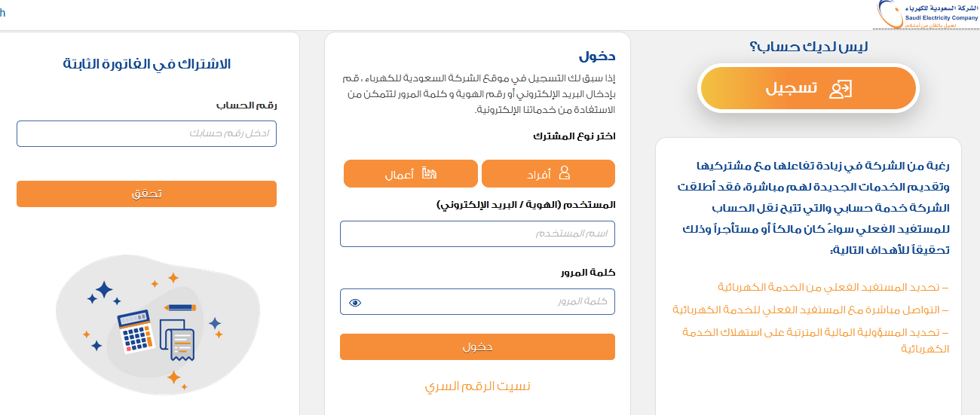Focus the كلمة المرور password field
Screen dimensions: 980x415
pos(477,301)
